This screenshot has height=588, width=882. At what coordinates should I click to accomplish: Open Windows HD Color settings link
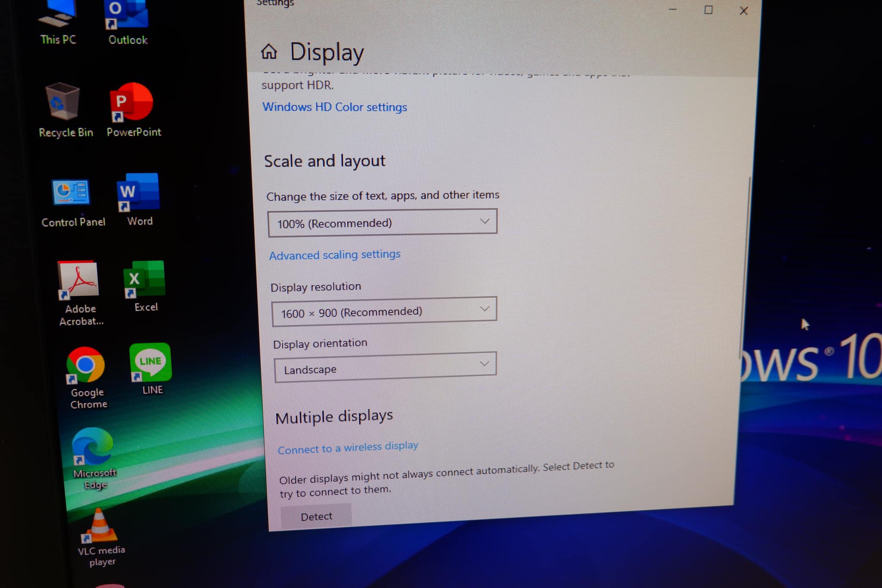[335, 107]
